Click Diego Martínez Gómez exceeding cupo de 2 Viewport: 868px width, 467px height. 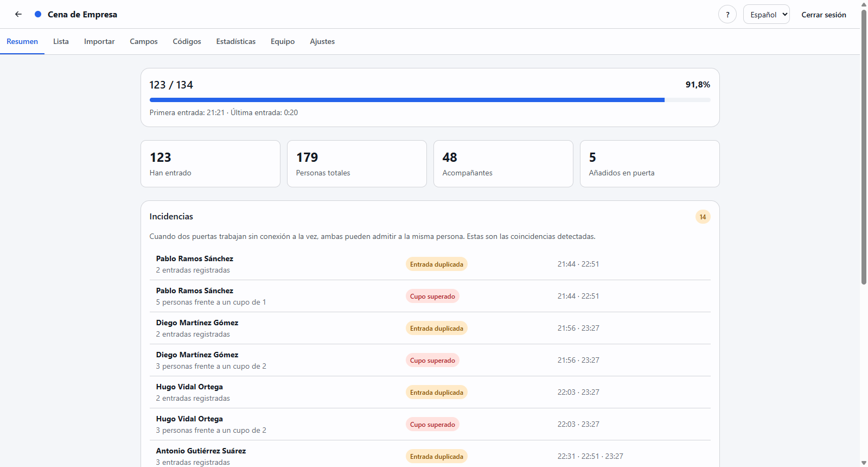[x=430, y=360]
